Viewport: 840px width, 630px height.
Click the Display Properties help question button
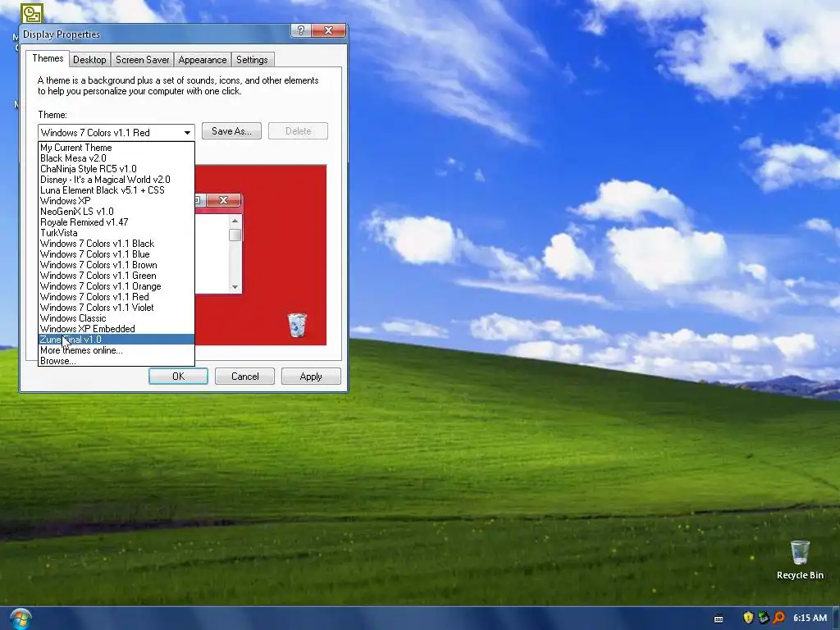[x=301, y=30]
